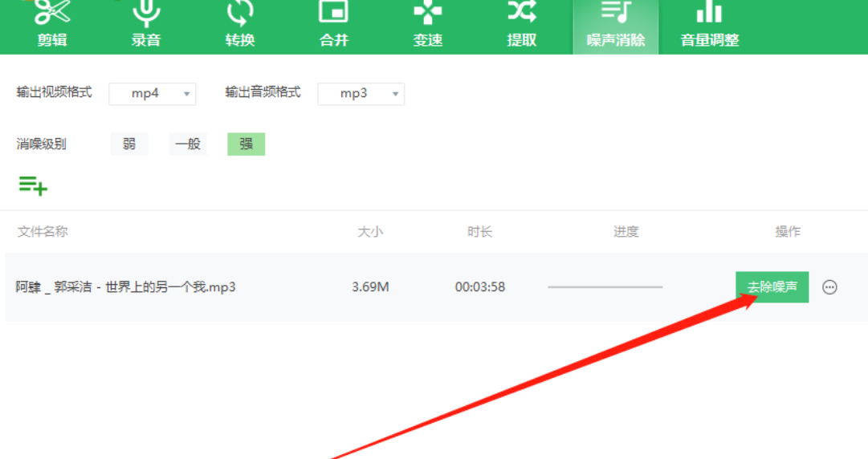Click the 时长 column header
The height and width of the screenshot is (459, 868).
(x=480, y=232)
